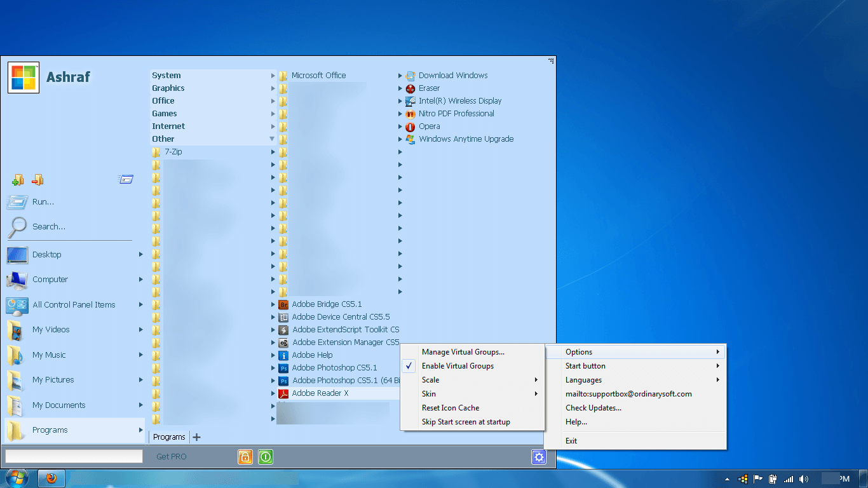The height and width of the screenshot is (488, 868).
Task: Open the My Documents folder icon
Action: (x=17, y=405)
